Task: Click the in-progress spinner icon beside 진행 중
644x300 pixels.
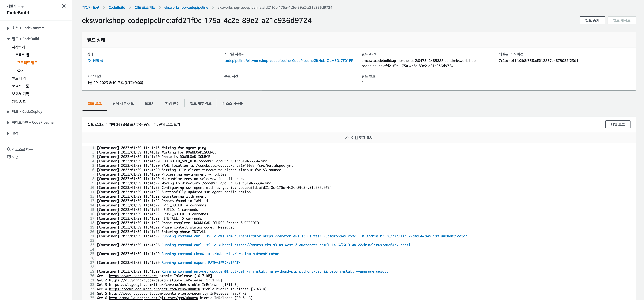Action: [89, 60]
